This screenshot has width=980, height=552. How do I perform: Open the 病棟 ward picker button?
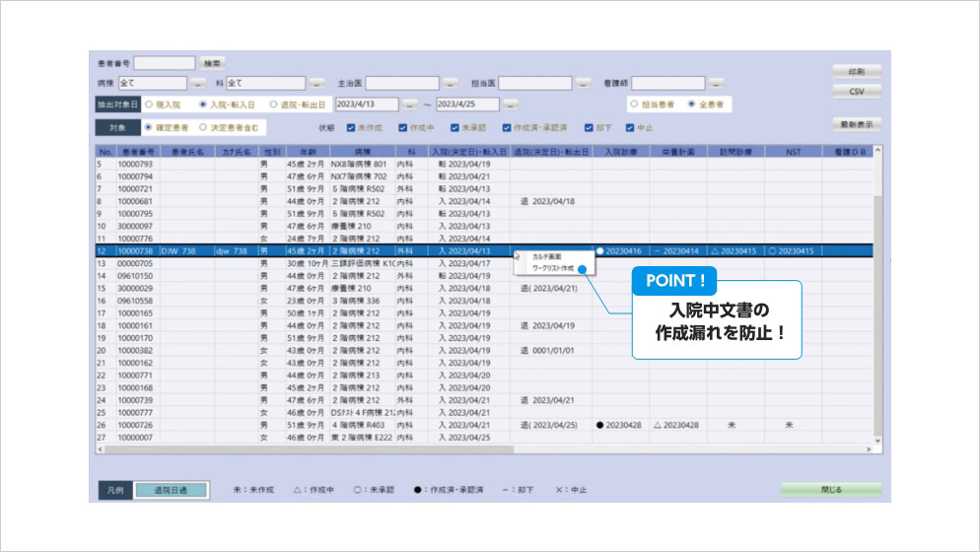198,83
